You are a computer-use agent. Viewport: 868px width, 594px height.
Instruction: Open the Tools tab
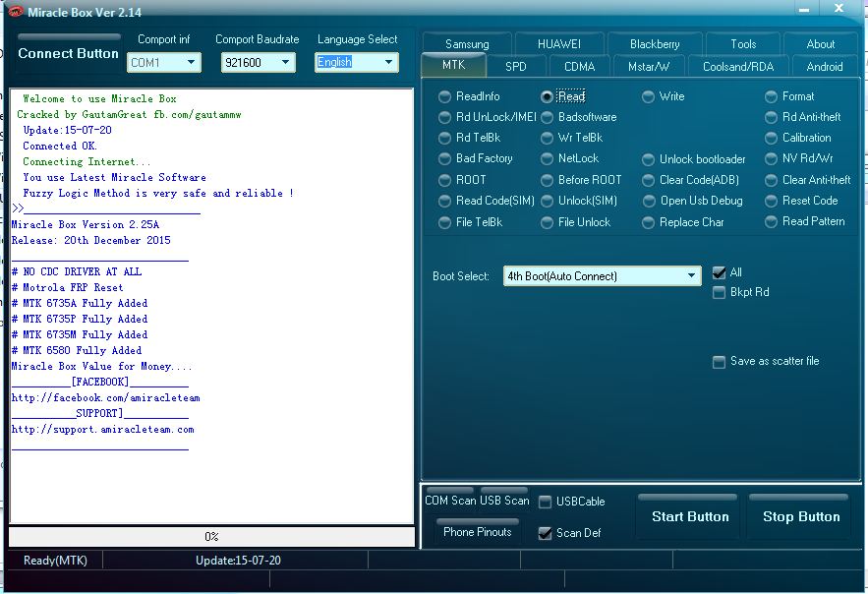click(x=743, y=43)
